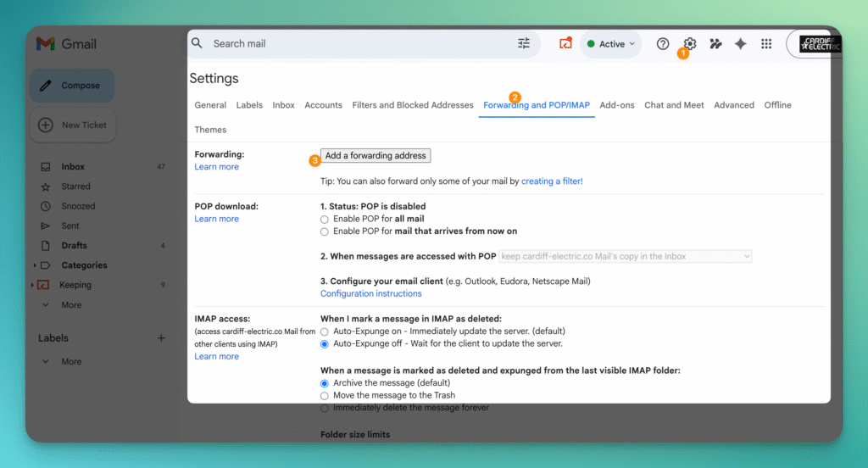Open the Settings gear icon
This screenshot has width=868, height=468.
(x=689, y=44)
